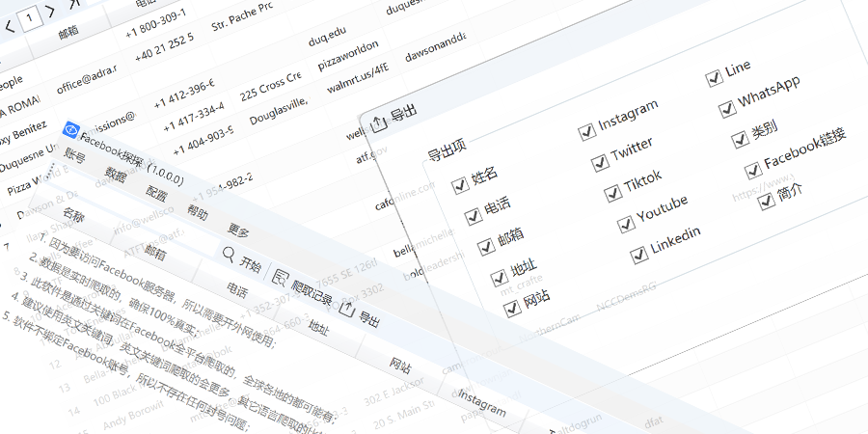Click the 导出 toolbar export icon
This screenshot has width=868, height=434.
pos(346,310)
